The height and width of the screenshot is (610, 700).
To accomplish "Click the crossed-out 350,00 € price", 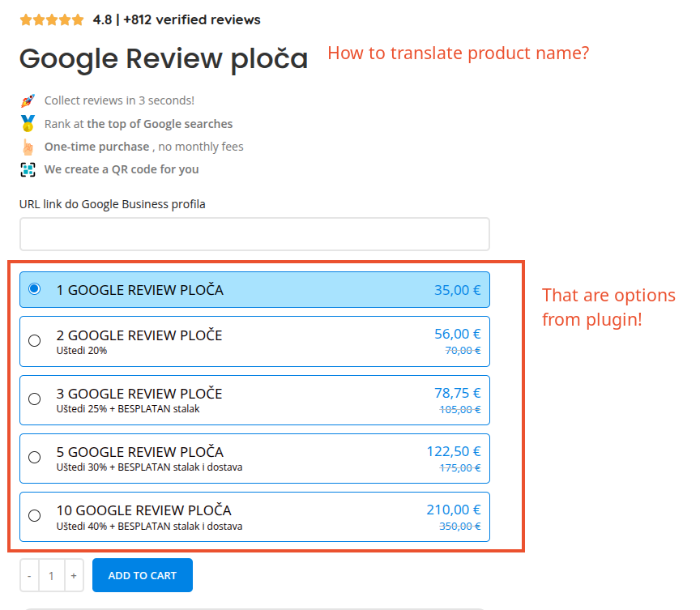I will click(x=460, y=527).
